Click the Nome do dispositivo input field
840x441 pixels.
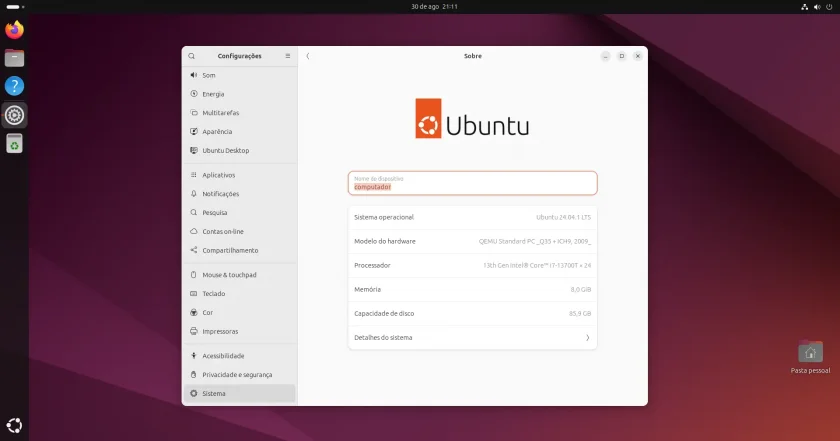[472, 183]
